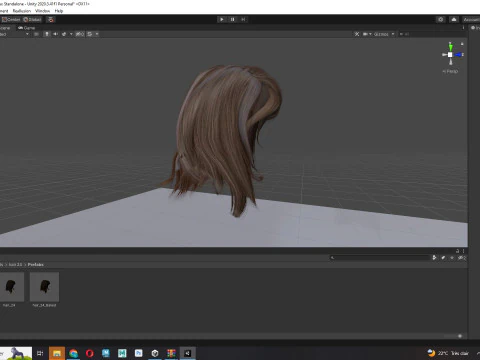The width and height of the screenshot is (480, 360).
Task: Adjust the thumbnail size slider
Action: [x=460, y=336]
